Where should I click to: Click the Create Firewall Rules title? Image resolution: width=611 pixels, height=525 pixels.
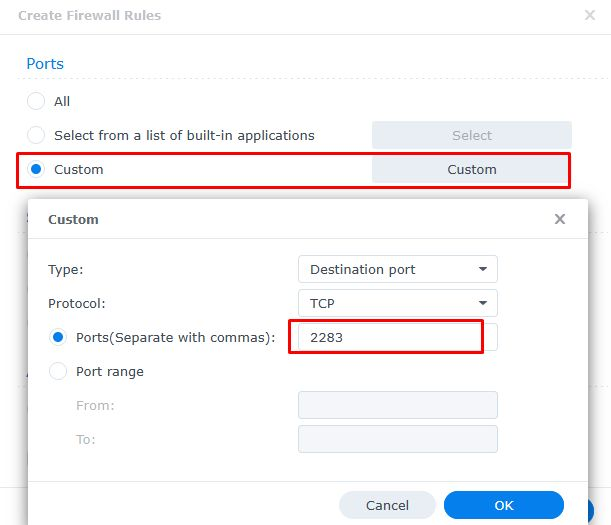pos(89,15)
